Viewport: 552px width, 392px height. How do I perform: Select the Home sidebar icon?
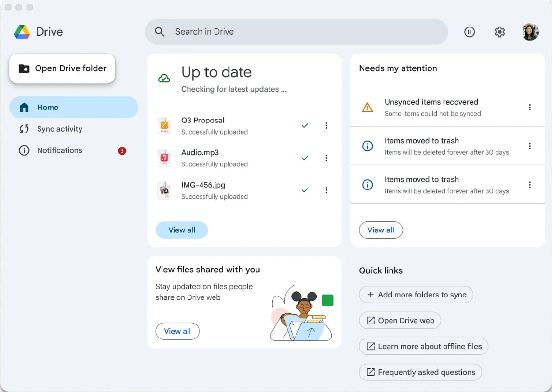(x=25, y=107)
